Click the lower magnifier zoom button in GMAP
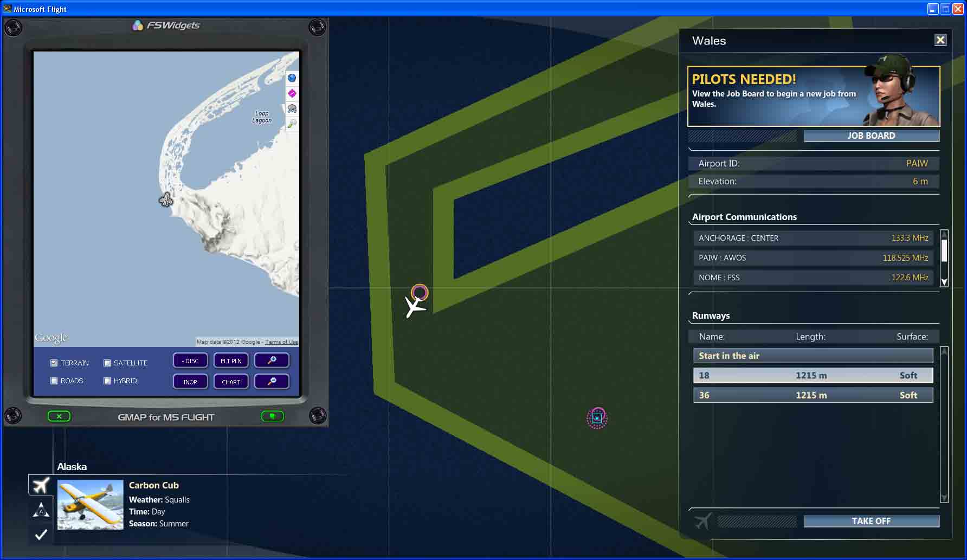This screenshot has height=560, width=967. pyautogui.click(x=272, y=382)
